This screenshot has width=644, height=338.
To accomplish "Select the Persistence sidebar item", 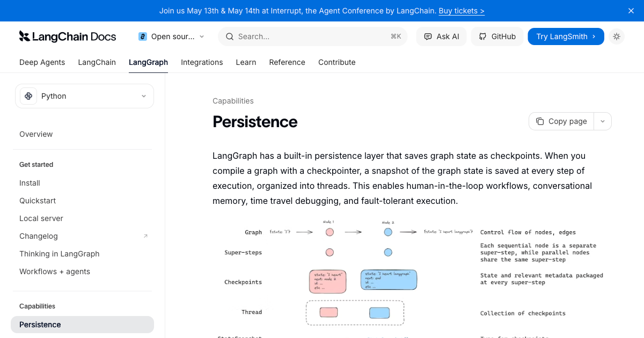I will (x=82, y=325).
